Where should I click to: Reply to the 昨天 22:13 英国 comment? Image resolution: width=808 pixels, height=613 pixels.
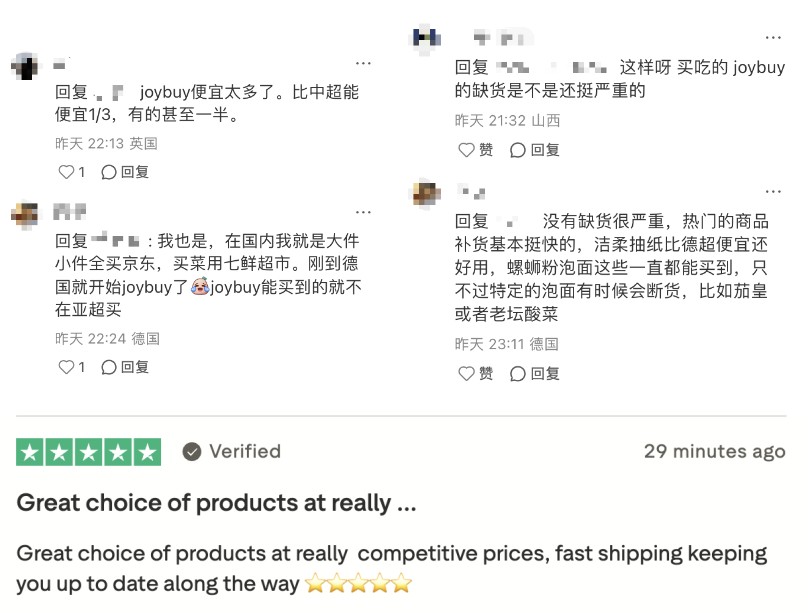tap(126, 172)
